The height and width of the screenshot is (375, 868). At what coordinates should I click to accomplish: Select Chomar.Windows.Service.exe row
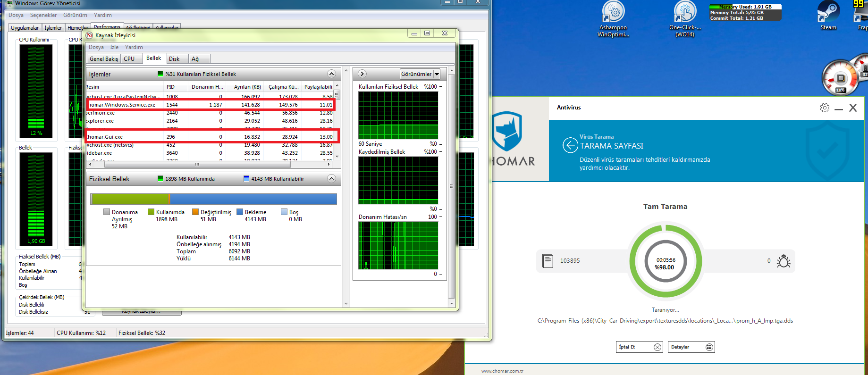point(211,105)
